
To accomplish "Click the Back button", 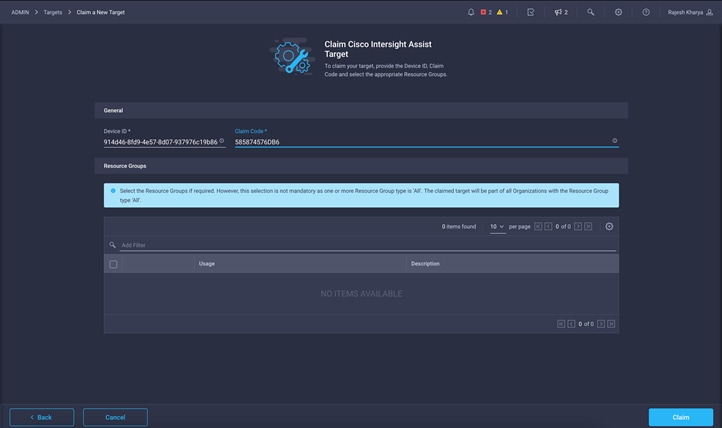I will point(41,417).
